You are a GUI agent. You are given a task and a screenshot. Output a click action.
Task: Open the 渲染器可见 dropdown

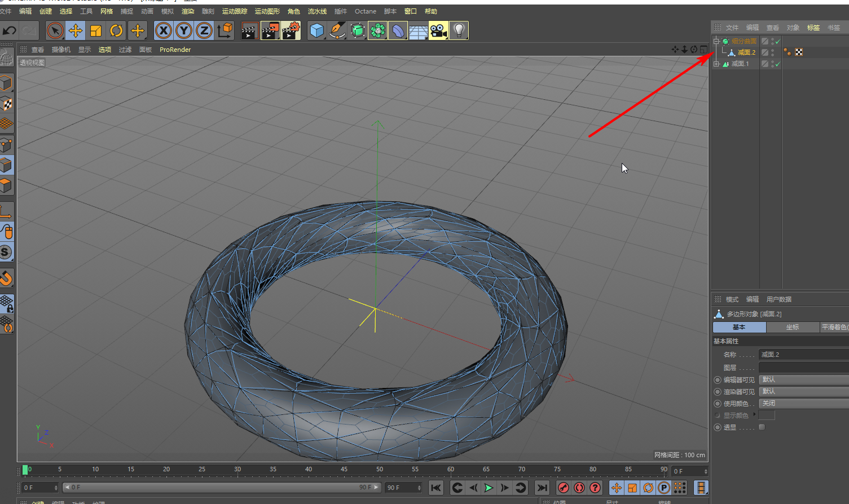(x=804, y=391)
